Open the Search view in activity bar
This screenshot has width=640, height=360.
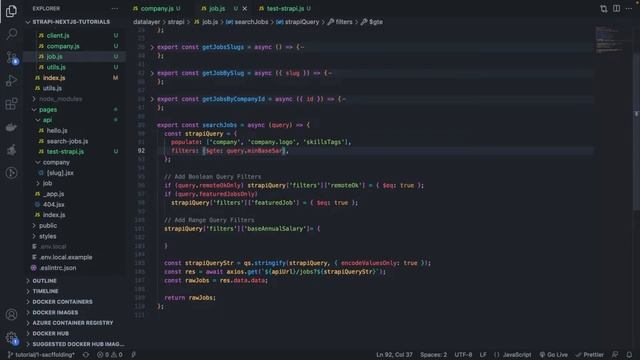11,34
